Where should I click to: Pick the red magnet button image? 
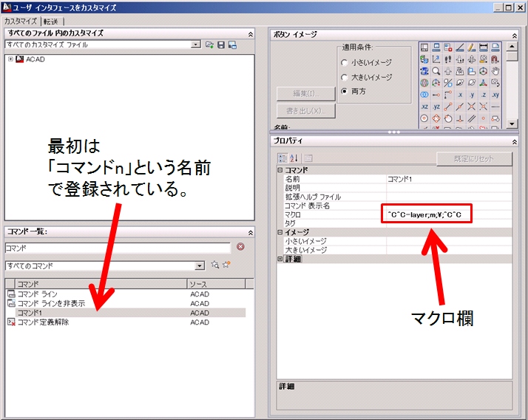495,59
